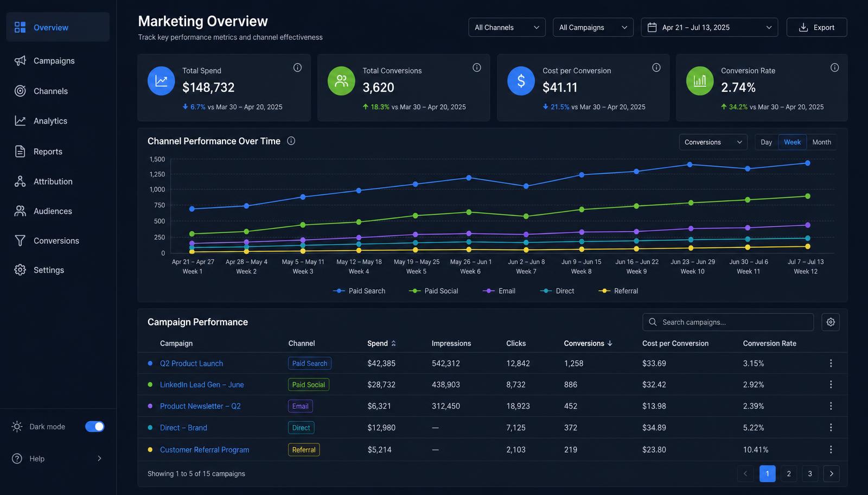Toggle Referral series in chart legend
868x495 pixels.
tap(618, 291)
